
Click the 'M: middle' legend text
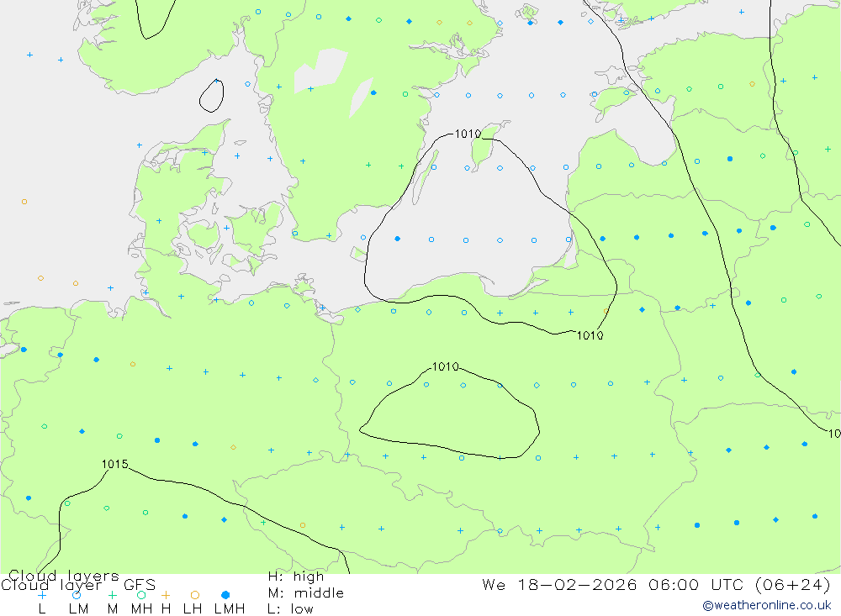coord(306,593)
